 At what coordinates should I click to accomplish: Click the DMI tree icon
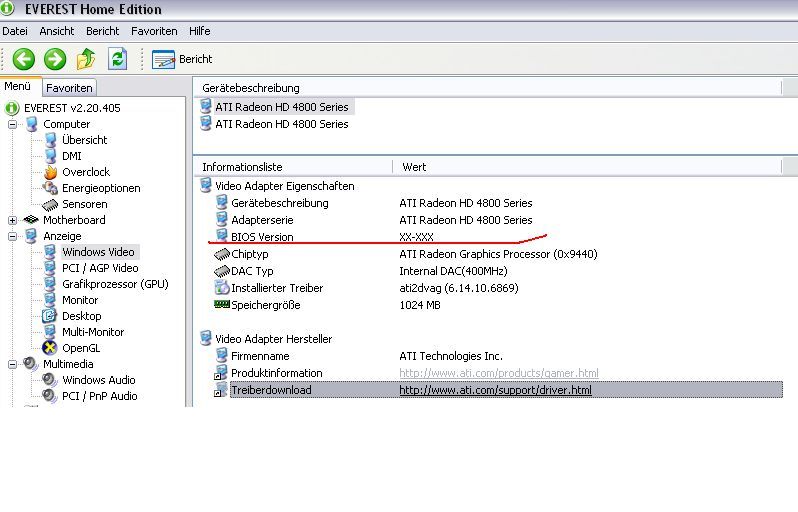click(50, 156)
